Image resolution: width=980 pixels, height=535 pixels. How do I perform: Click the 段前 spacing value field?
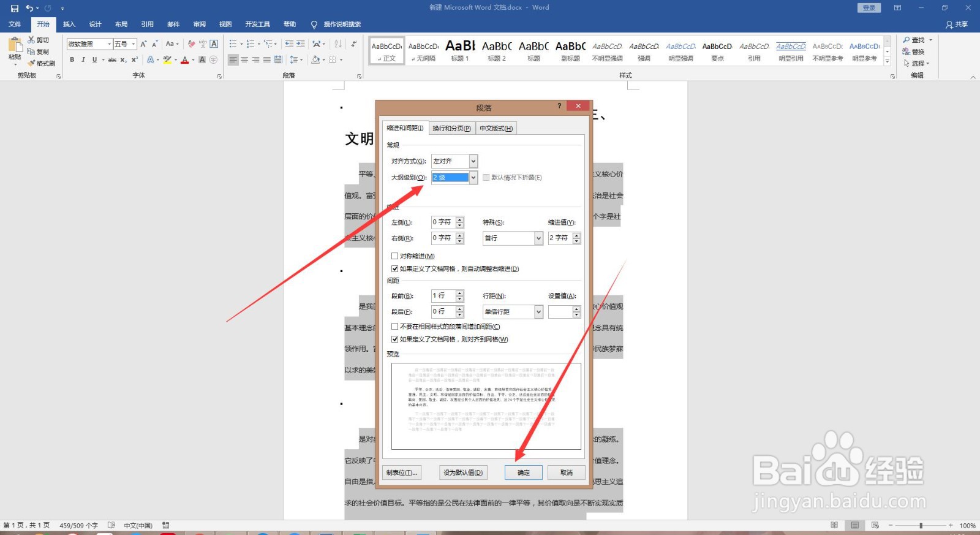click(443, 295)
